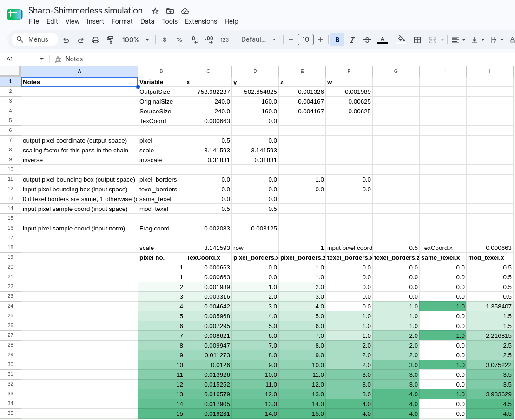This screenshot has height=420, width=515.
Task: Open the Insert menu
Action: point(95,21)
